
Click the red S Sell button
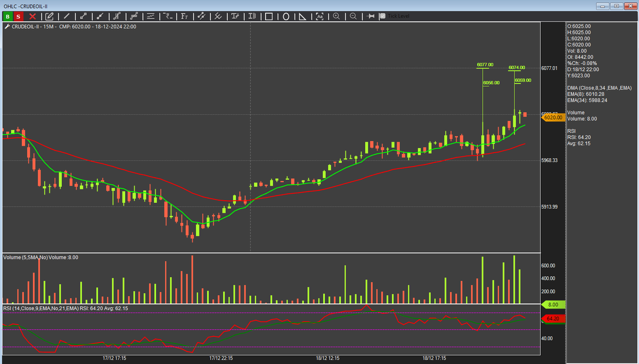(18, 16)
